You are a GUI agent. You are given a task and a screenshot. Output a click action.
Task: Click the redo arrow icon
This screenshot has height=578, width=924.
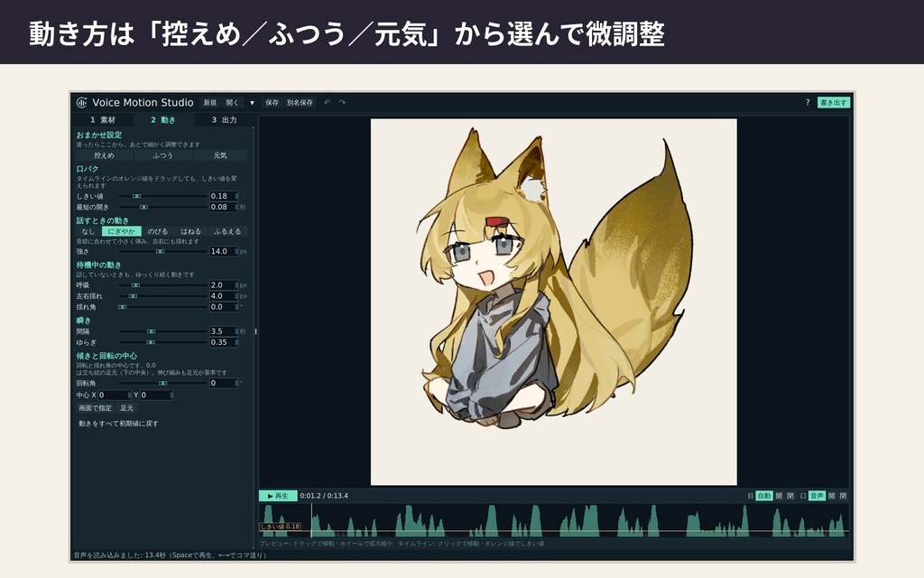[342, 103]
